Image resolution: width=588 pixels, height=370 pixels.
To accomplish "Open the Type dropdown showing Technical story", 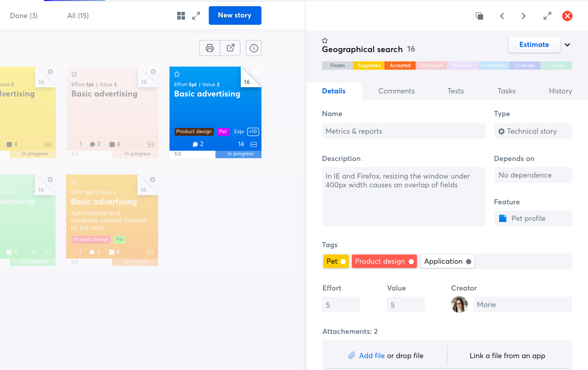I will (533, 131).
